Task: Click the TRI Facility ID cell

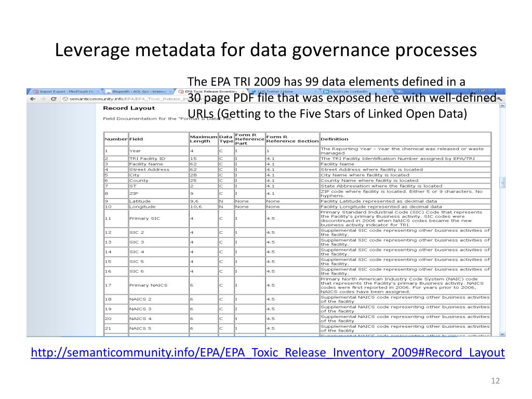Action: [x=158, y=159]
